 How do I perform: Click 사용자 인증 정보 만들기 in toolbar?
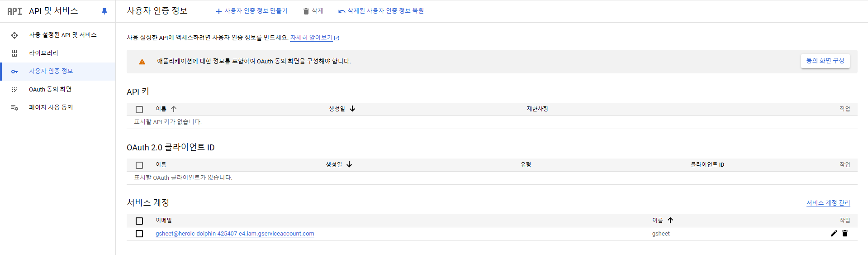click(x=251, y=11)
